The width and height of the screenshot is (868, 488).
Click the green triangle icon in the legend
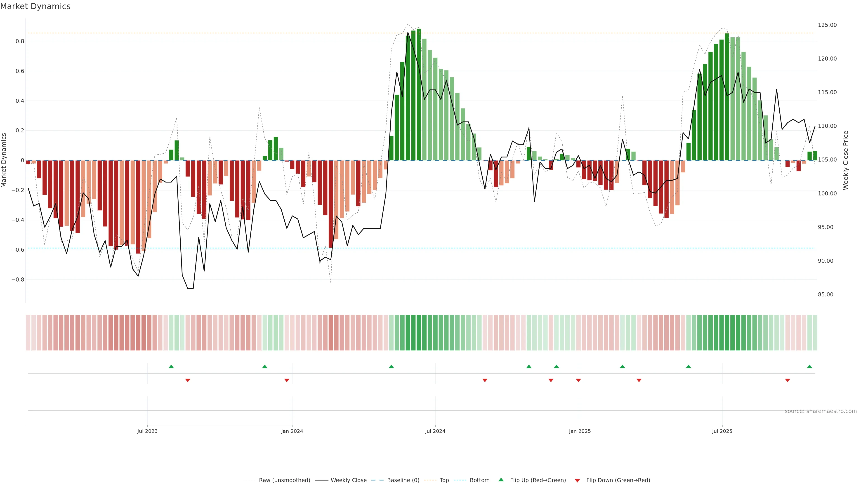501,480
